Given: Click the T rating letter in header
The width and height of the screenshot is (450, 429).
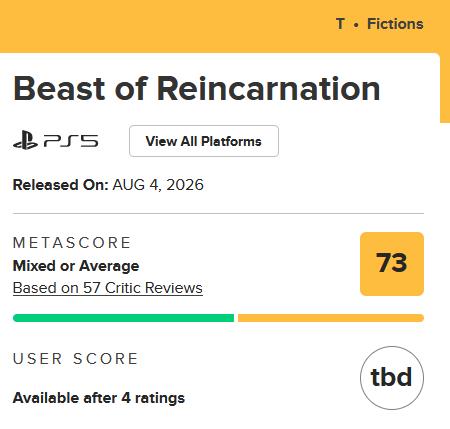Looking at the screenshot, I should tap(340, 24).
